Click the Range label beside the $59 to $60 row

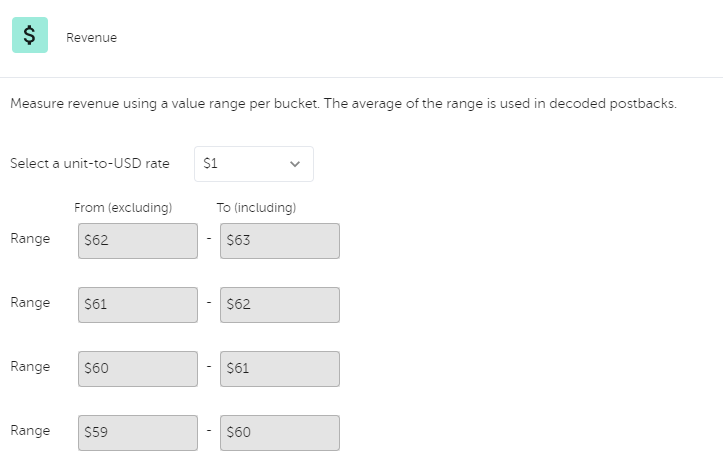[30, 431]
